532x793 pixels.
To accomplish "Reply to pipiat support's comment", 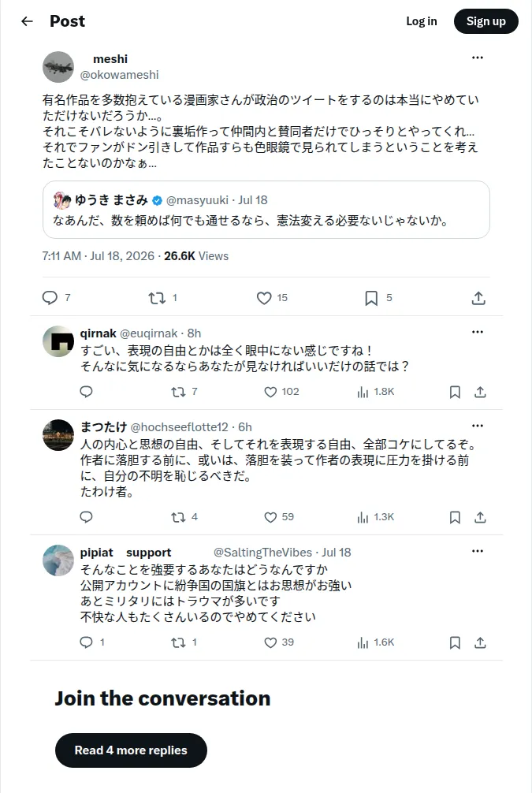I will pos(87,642).
